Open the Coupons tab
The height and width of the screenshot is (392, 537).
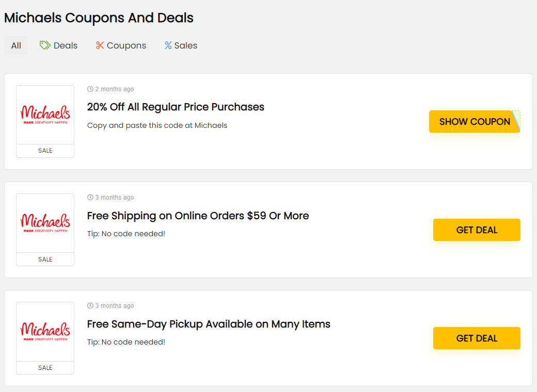pos(126,45)
